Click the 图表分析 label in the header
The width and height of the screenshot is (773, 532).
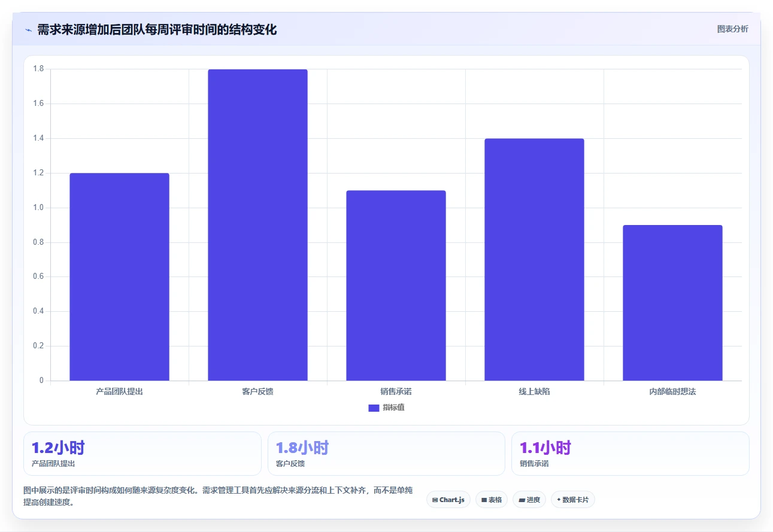pyautogui.click(x=732, y=29)
